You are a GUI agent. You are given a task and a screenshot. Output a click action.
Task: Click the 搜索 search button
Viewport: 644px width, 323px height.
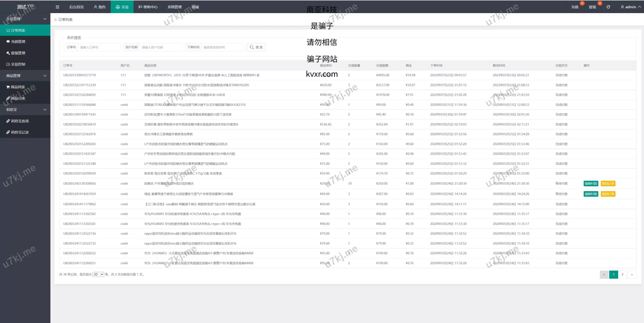[x=256, y=47]
